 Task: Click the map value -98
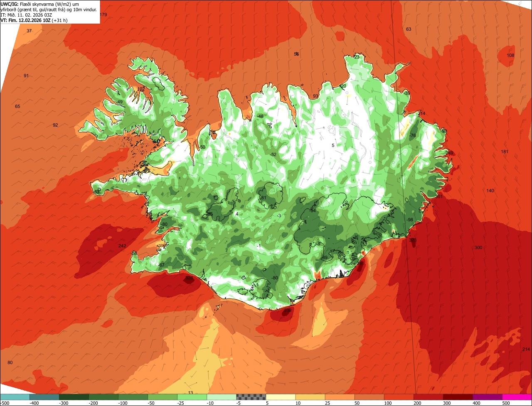(x=410, y=220)
